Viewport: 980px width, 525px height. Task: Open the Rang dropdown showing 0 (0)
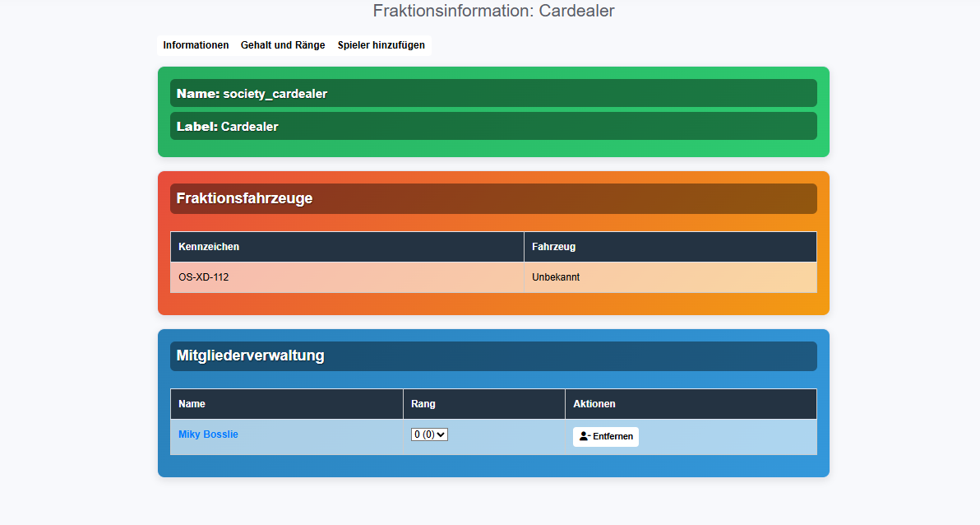coord(428,434)
